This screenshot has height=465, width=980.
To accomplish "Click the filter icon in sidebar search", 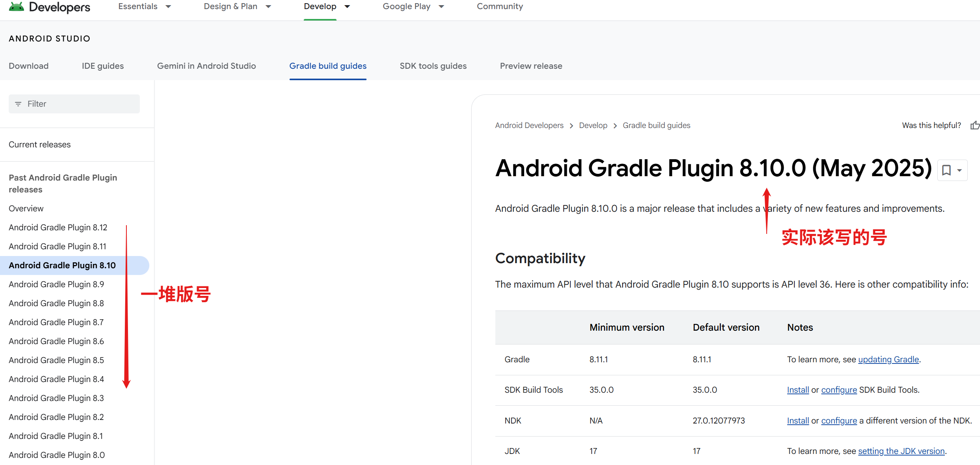I will click(x=18, y=104).
